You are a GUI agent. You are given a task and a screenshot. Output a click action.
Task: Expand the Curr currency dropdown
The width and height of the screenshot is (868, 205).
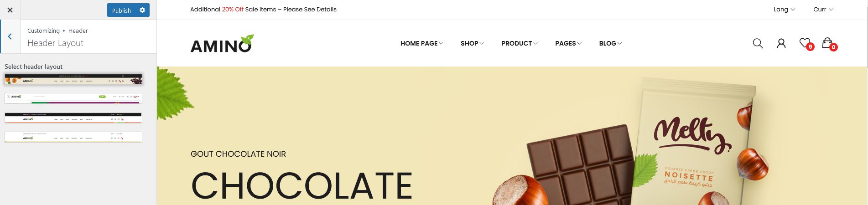(823, 10)
